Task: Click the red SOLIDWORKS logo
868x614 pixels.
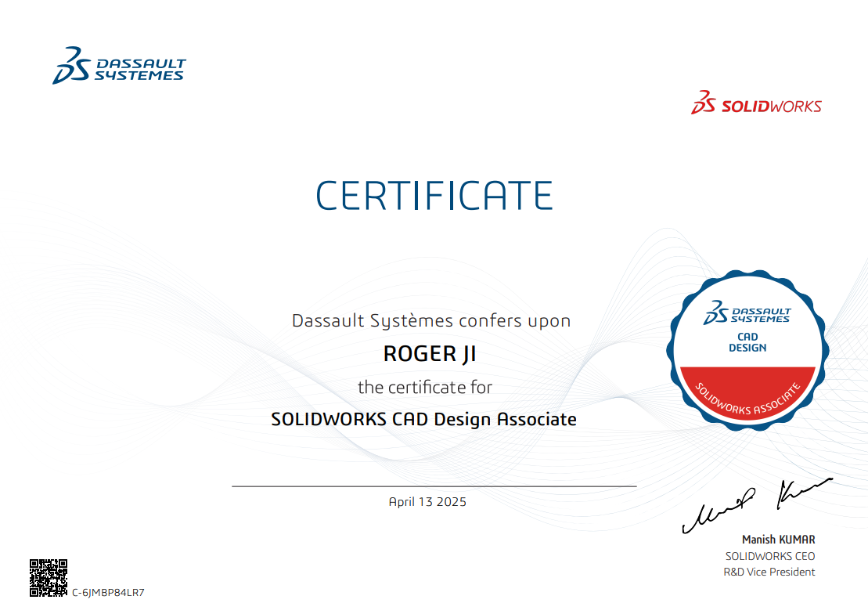Action: point(756,103)
